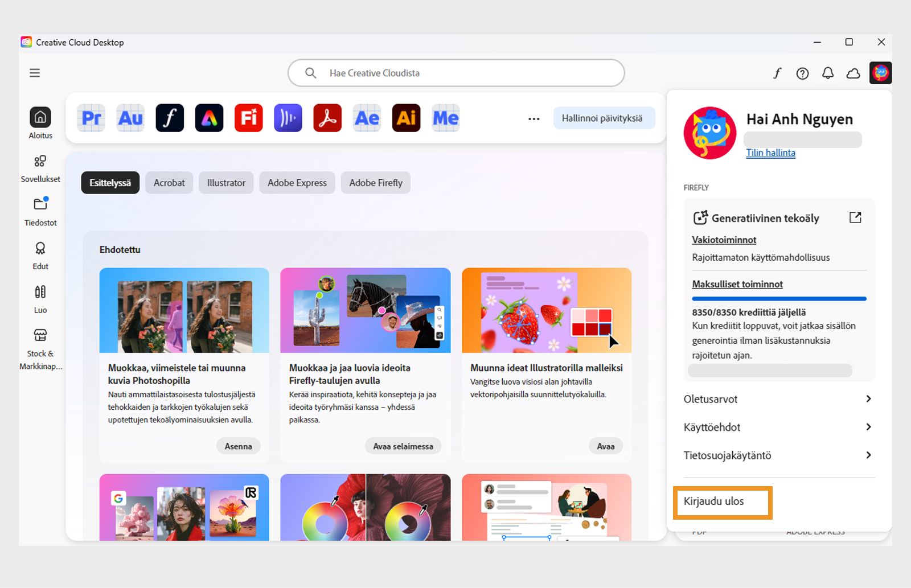911x588 pixels.
Task: Launch Illustrator app icon
Action: (x=407, y=118)
